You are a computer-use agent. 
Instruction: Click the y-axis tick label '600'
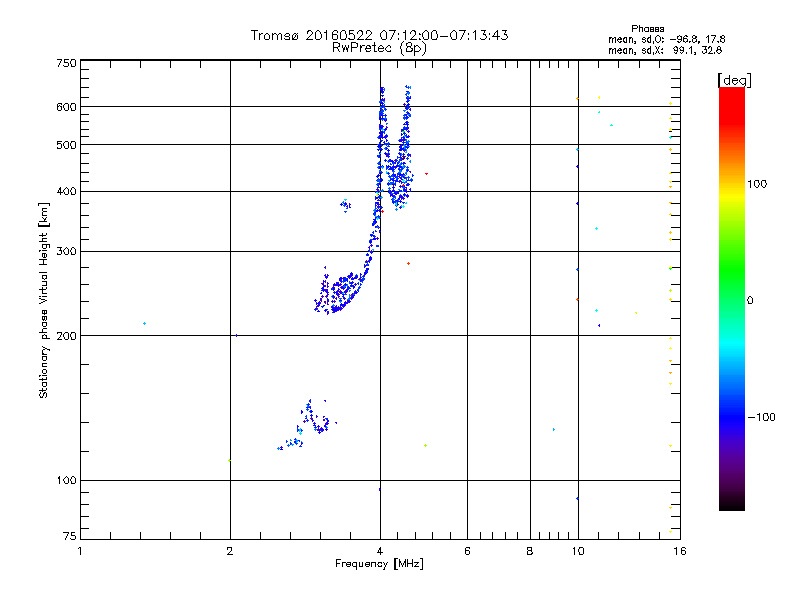[x=67, y=107]
